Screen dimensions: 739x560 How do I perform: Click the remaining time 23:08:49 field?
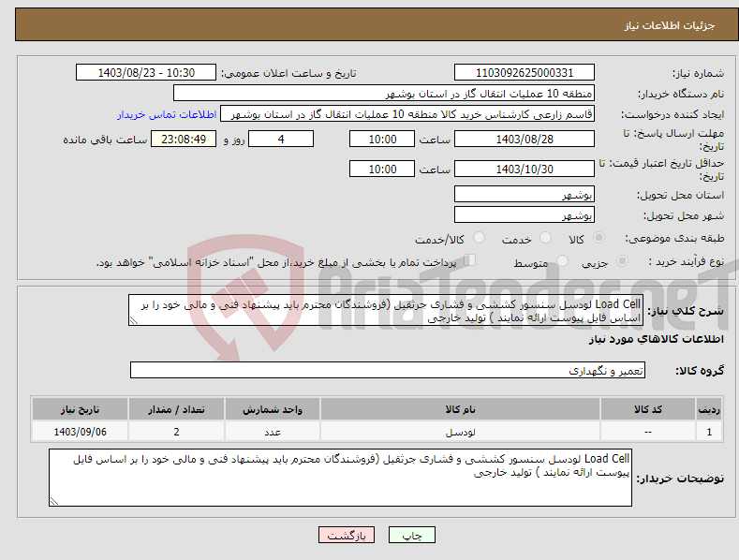coord(184,139)
